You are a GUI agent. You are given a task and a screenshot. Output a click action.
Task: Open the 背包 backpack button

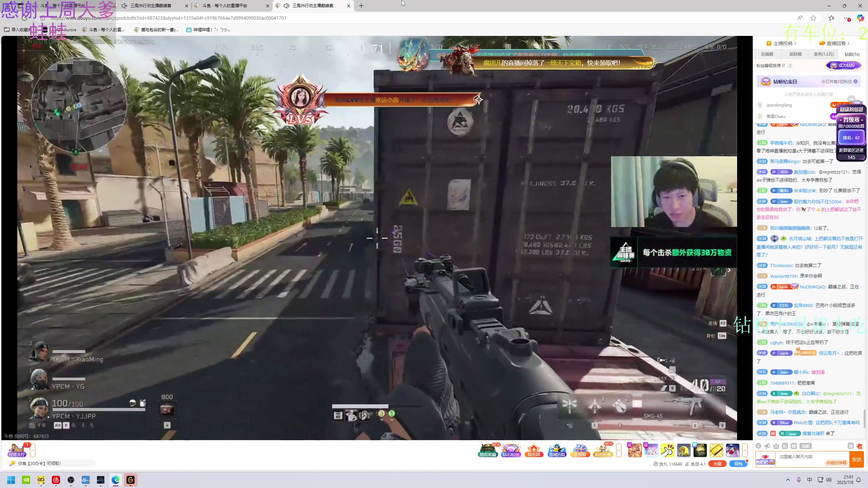[738, 464]
